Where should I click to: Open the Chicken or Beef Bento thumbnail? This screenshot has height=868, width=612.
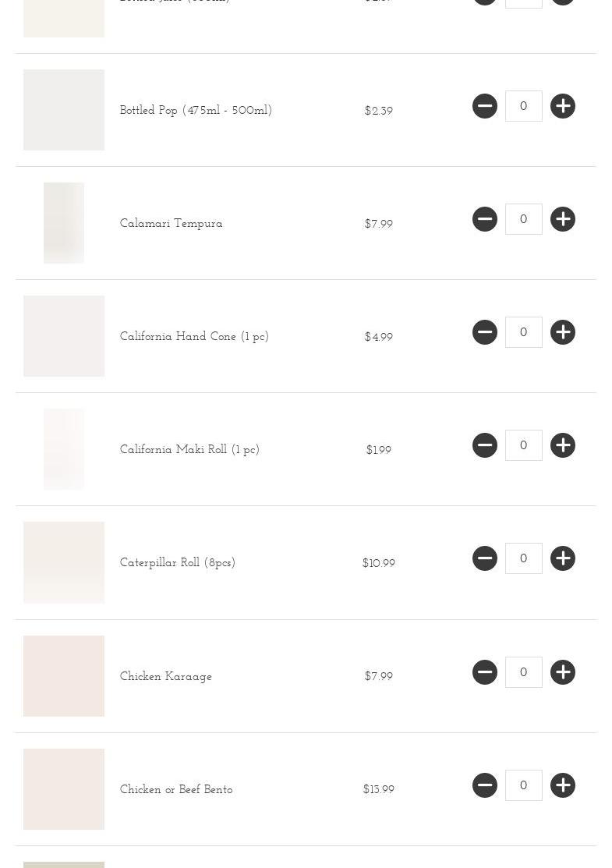click(x=64, y=789)
